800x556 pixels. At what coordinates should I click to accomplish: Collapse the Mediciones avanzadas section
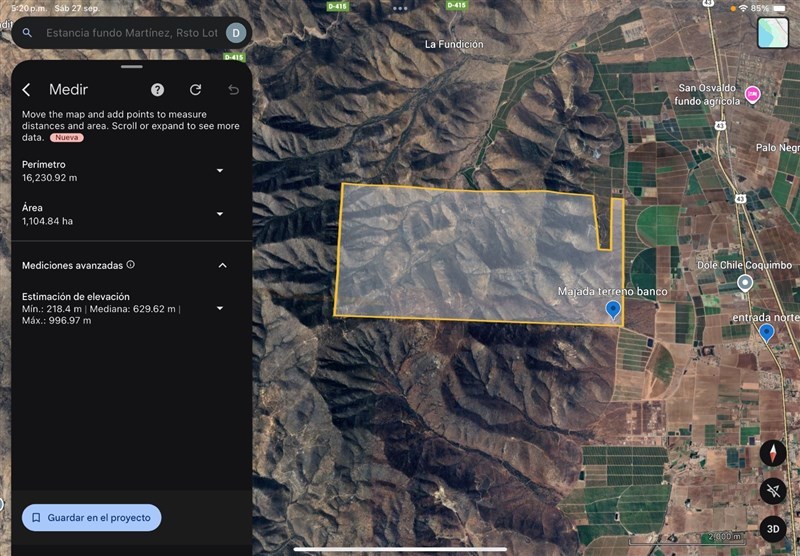pos(222,266)
